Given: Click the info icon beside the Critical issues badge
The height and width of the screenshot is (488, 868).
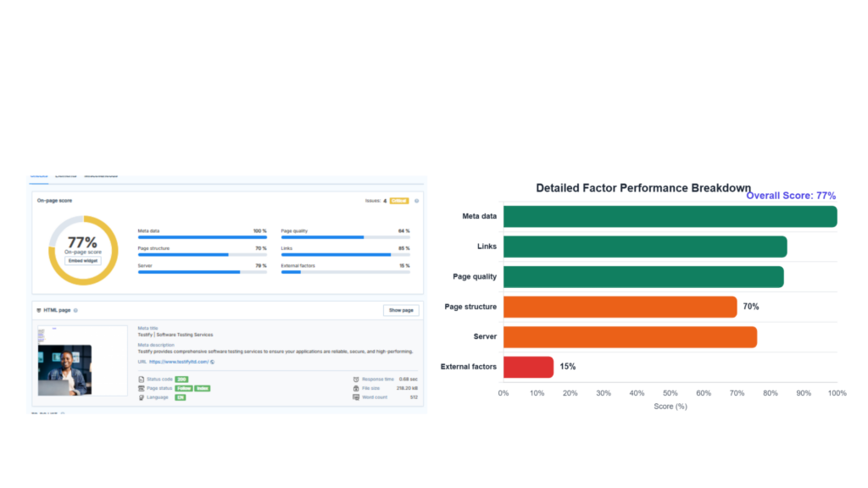Looking at the screenshot, I should [418, 200].
